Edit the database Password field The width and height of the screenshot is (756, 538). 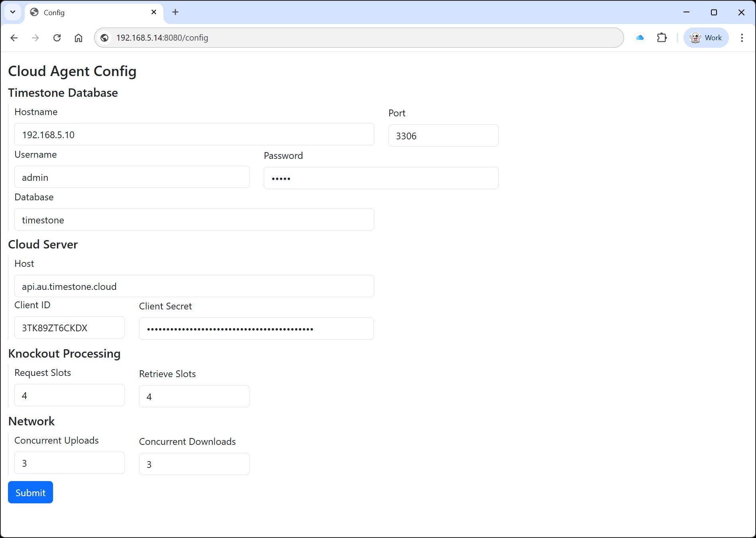coord(381,178)
